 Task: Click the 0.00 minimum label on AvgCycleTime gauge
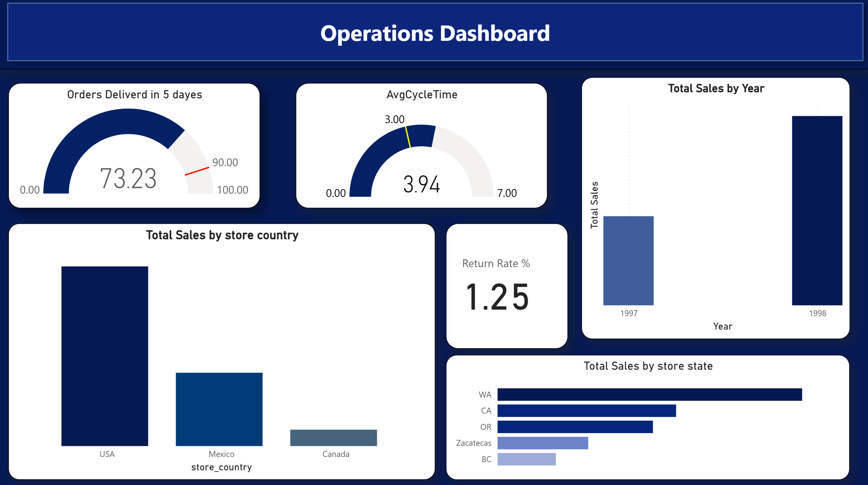(x=336, y=193)
